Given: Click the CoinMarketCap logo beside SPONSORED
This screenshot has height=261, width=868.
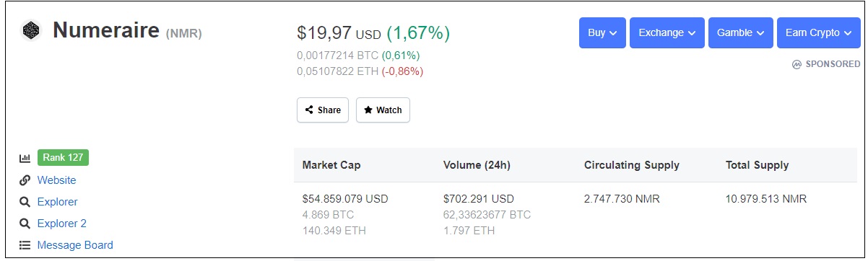Looking at the screenshot, I should 797,64.
